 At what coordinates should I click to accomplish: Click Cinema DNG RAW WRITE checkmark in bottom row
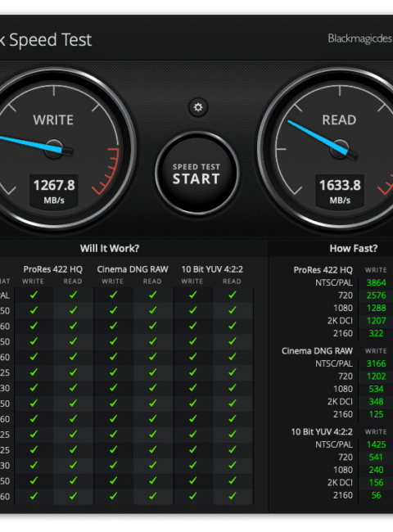pyautogui.click(x=113, y=496)
